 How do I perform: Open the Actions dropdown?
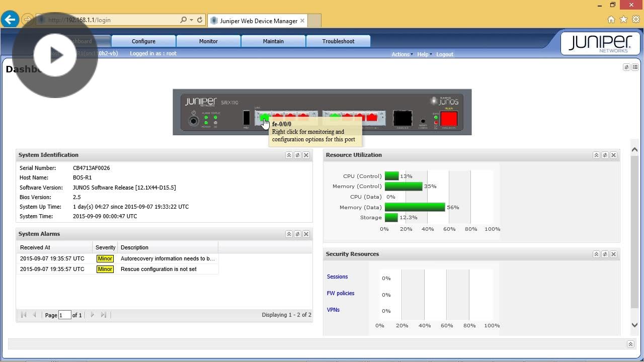coord(400,54)
